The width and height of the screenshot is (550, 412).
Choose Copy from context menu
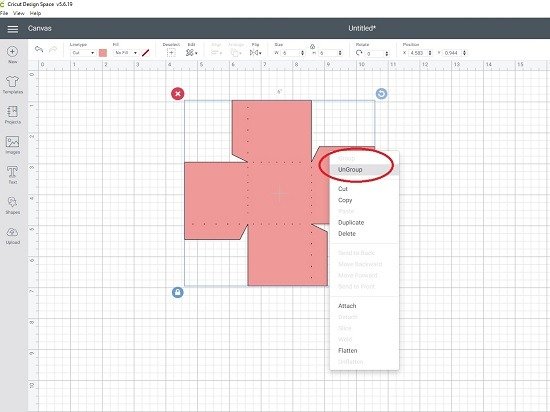click(x=345, y=200)
